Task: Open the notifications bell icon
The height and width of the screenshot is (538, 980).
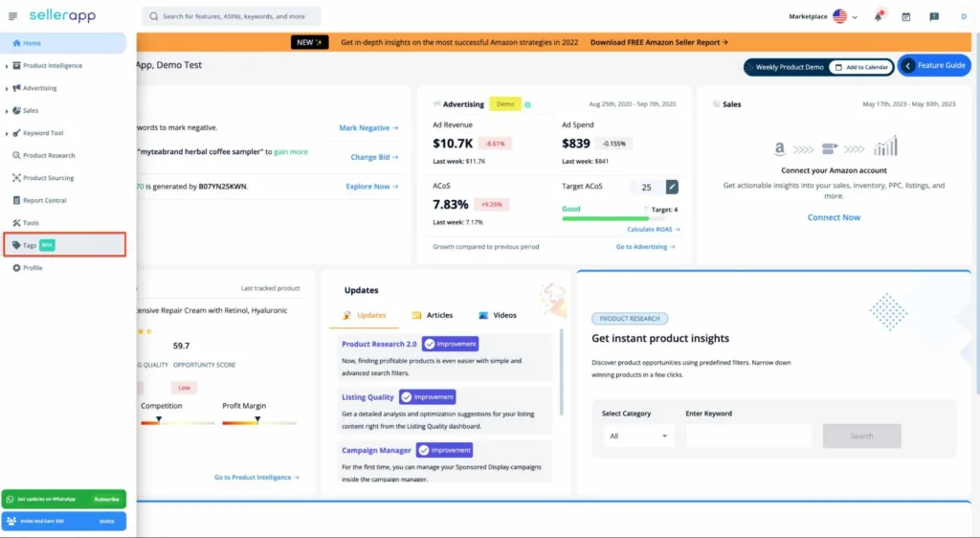Action: click(879, 16)
